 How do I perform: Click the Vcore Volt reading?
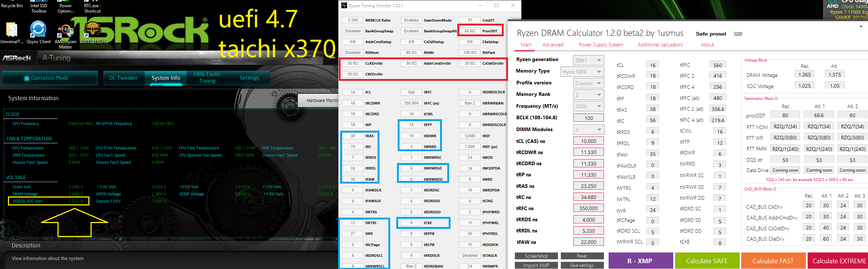(x=76, y=187)
